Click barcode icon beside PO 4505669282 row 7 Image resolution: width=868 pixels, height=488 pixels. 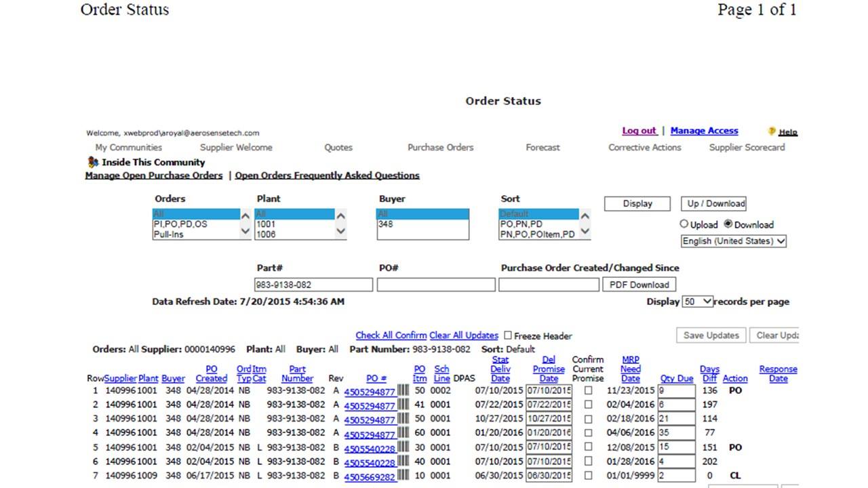click(403, 476)
